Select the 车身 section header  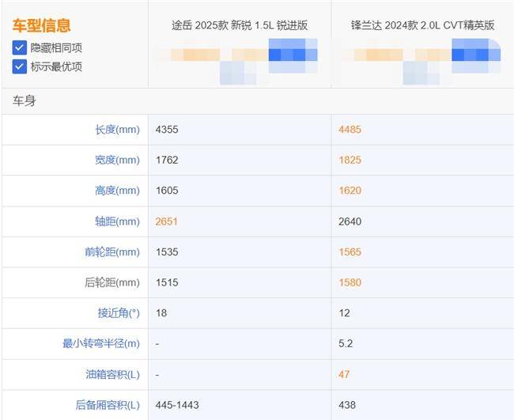[24, 100]
